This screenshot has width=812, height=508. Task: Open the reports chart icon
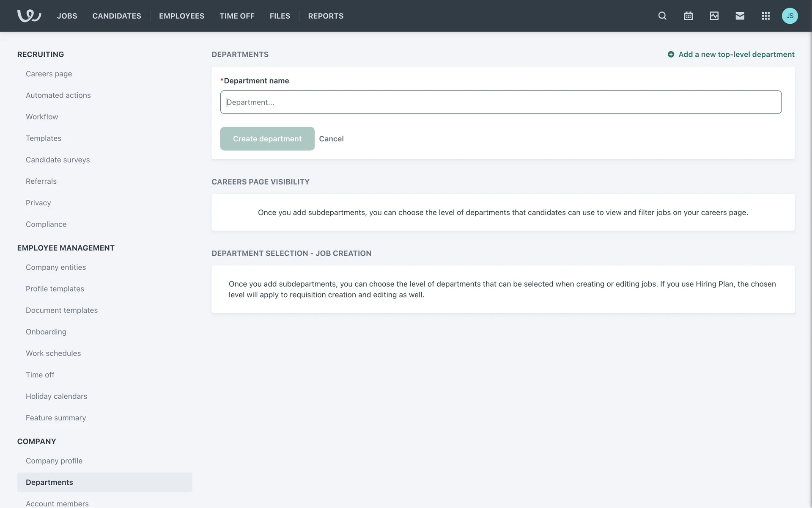(x=714, y=16)
